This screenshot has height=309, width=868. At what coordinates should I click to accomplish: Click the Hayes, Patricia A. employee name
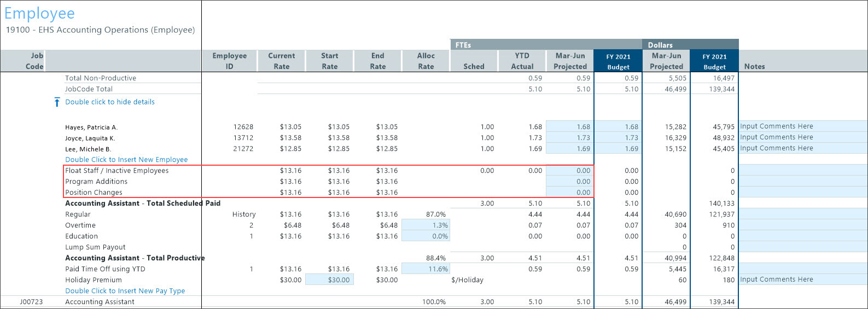[91, 127]
